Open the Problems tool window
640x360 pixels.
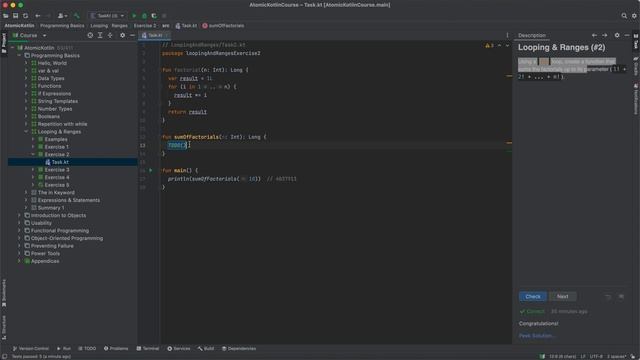[x=116, y=349]
